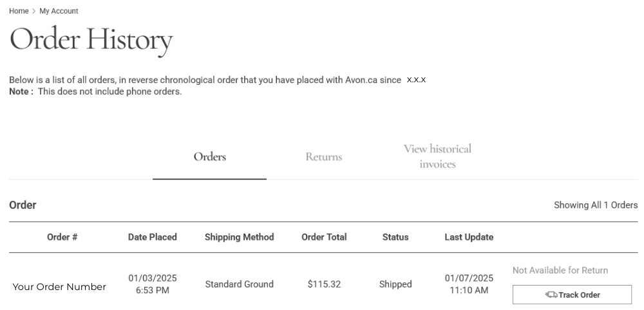Image resolution: width=644 pixels, height=310 pixels.
Task: Open the Your Order Number link
Action: point(59,287)
